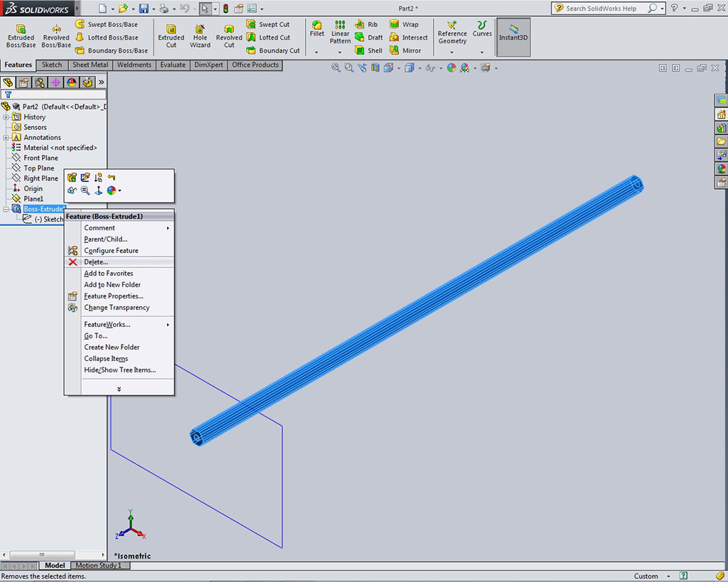Choose Delete from the context menu
The height and width of the screenshot is (582, 728).
(x=96, y=262)
